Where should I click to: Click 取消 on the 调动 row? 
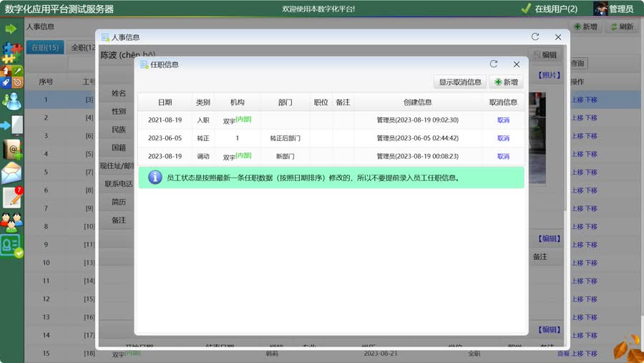[503, 156]
